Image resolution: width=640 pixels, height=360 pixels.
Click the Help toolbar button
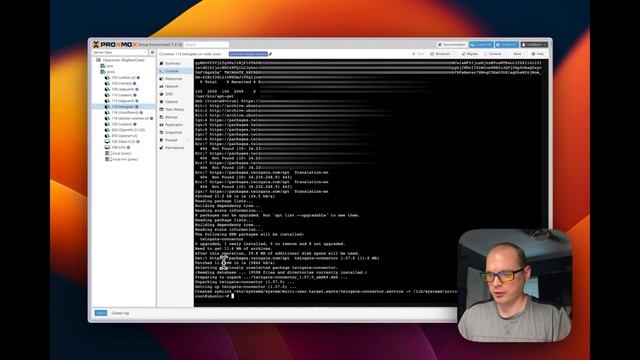(x=538, y=54)
